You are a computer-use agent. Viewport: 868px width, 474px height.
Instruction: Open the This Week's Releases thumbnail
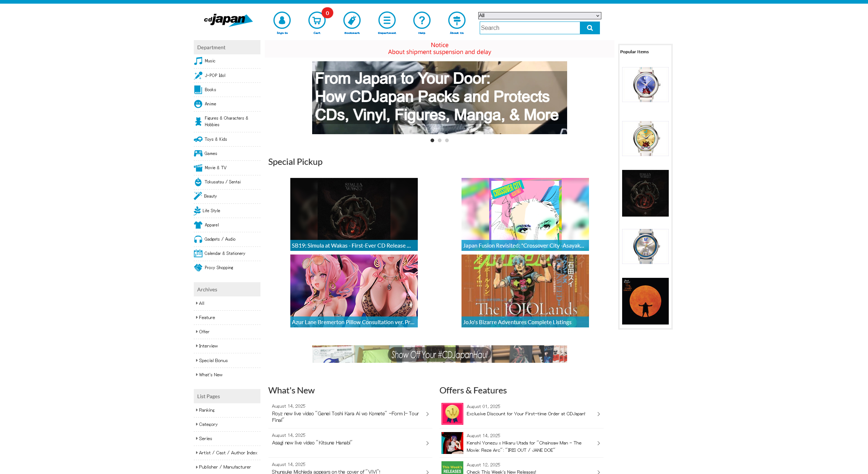tap(452, 468)
